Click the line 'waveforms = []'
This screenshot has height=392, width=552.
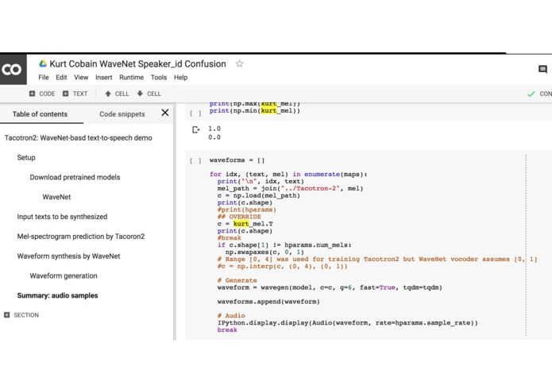(x=237, y=160)
